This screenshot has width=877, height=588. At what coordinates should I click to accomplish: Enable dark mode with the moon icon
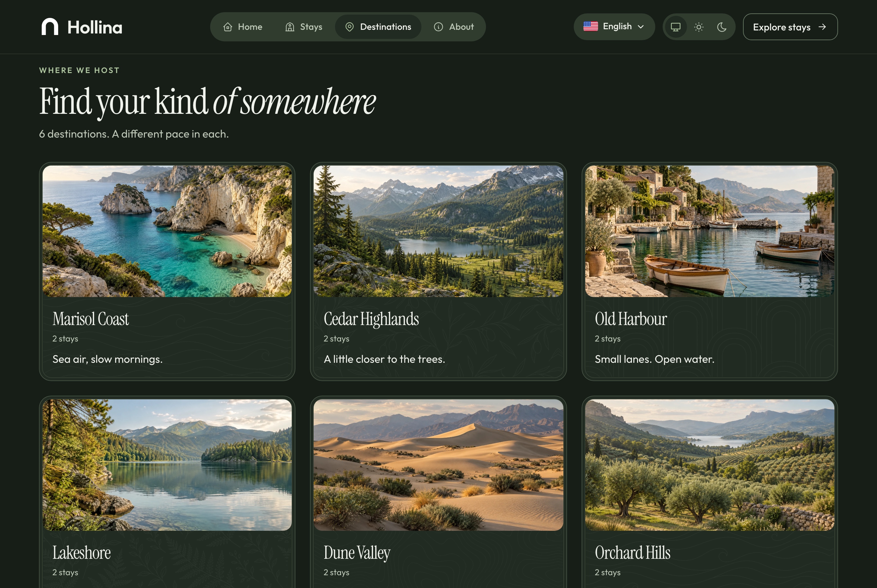[x=722, y=27]
